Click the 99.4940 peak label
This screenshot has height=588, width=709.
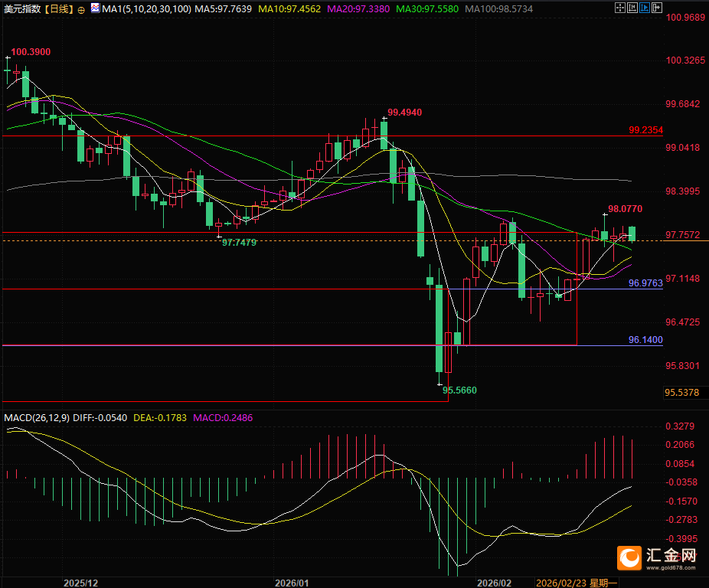click(x=405, y=113)
